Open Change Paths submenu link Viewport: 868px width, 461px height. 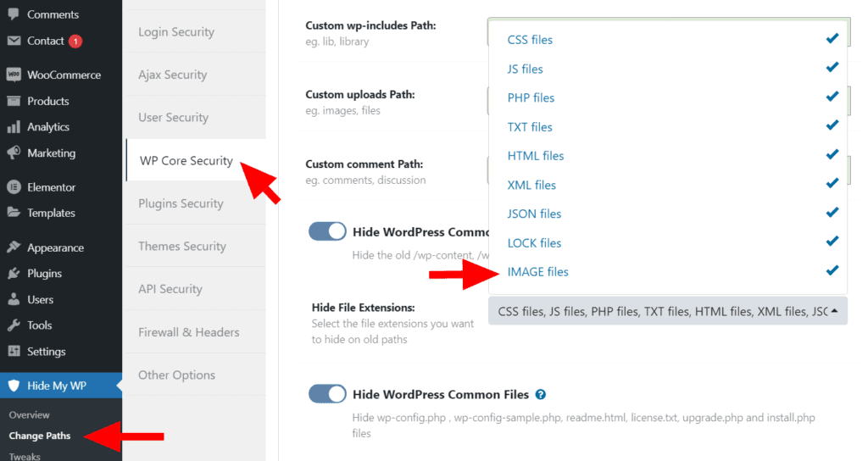40,436
